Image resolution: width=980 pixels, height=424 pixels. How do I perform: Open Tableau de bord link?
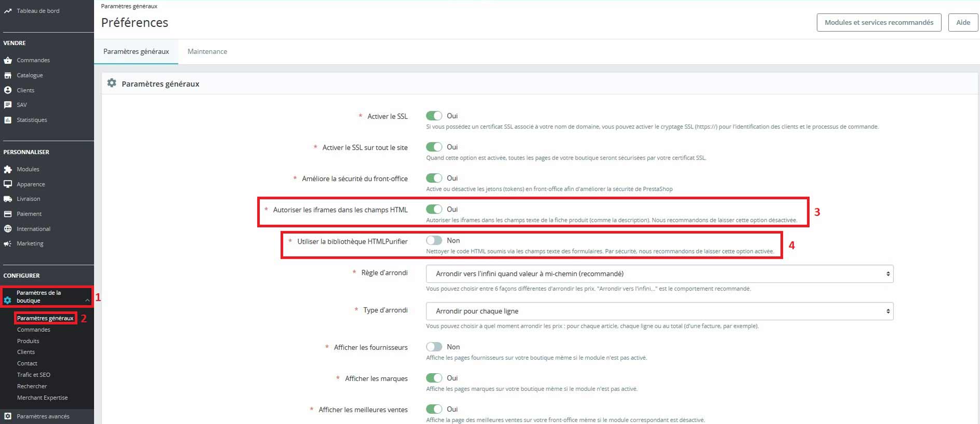pos(38,11)
